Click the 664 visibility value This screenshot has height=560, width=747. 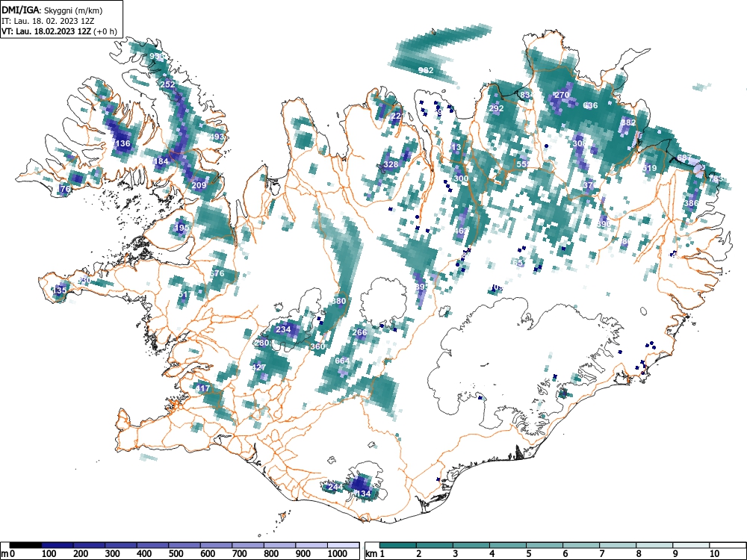pyautogui.click(x=342, y=361)
